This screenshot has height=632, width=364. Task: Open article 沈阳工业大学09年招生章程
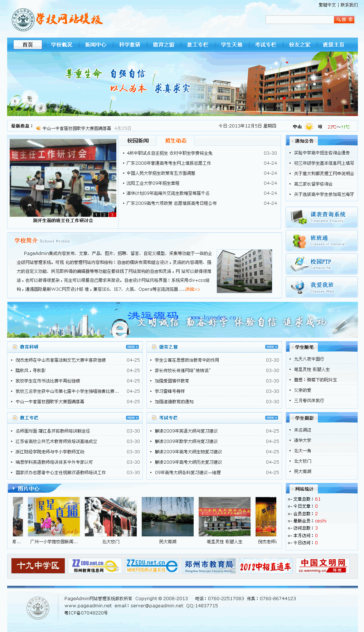point(153,183)
